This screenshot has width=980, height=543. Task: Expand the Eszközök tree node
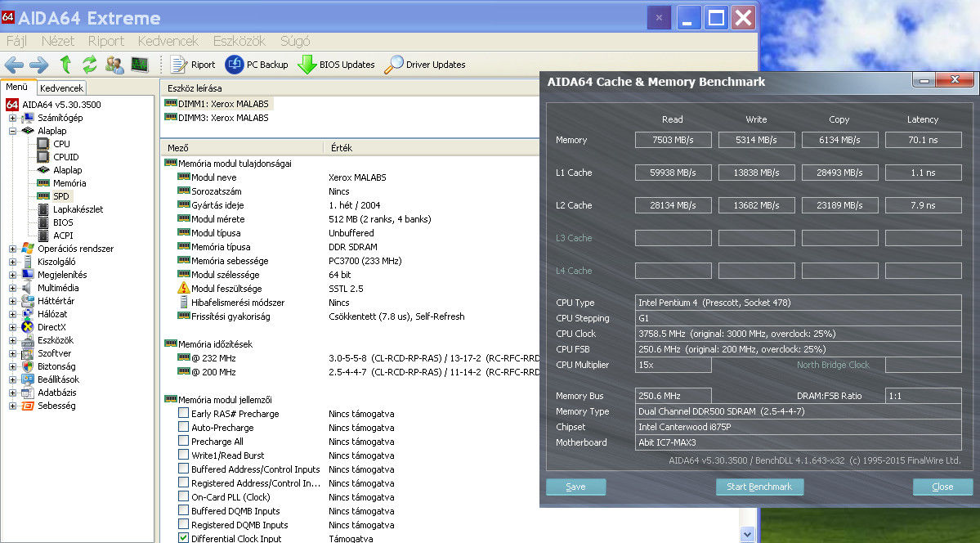[12, 341]
